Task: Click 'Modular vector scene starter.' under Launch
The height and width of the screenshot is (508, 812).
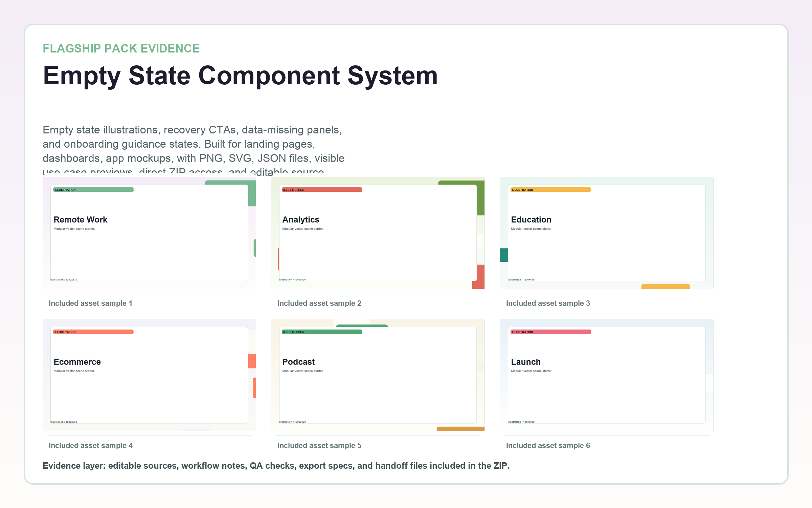Action: pos(532,371)
